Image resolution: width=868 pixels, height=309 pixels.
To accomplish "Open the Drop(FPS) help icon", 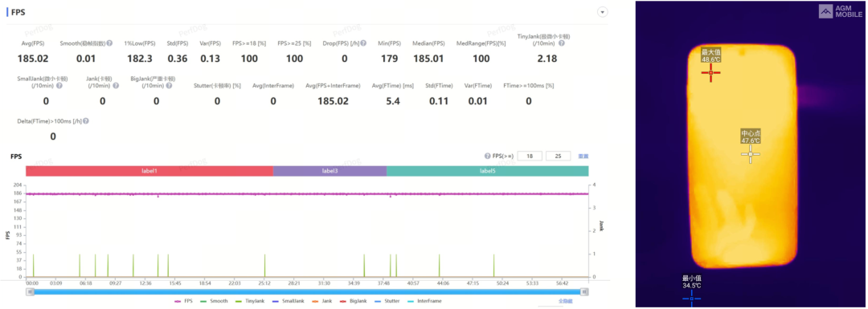I will tap(363, 43).
